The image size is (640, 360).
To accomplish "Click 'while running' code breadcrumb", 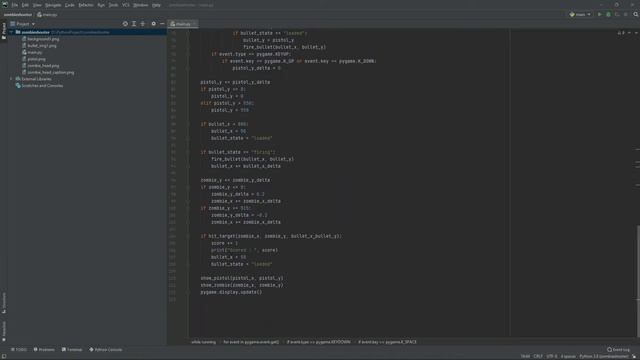I will (203, 342).
